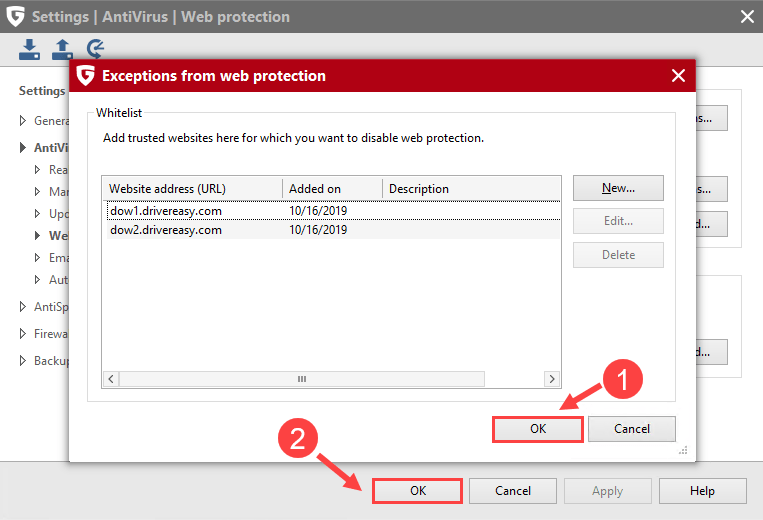Click the reset settings arrow icon

pyautogui.click(x=96, y=48)
